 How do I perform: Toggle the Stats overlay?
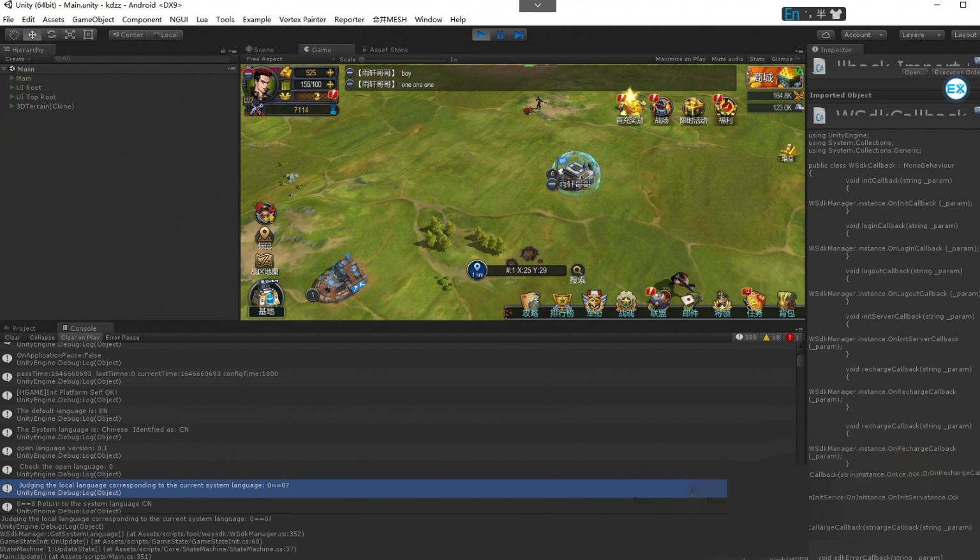click(757, 59)
